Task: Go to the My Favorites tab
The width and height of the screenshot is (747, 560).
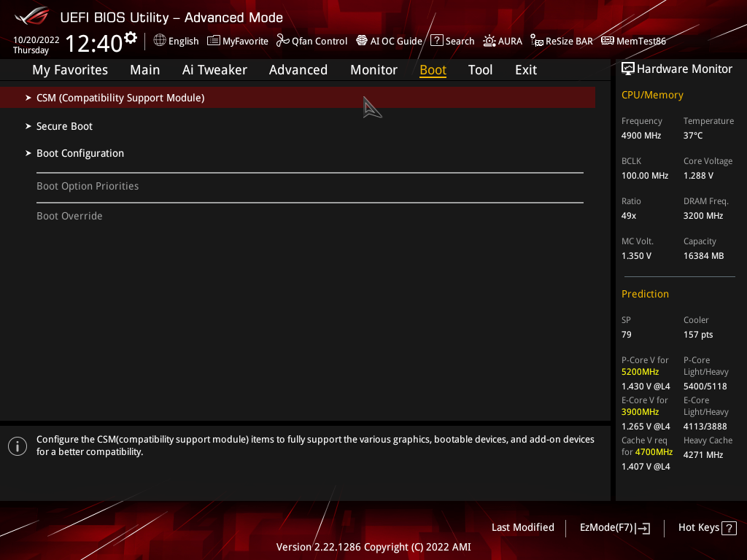Action: tap(70, 70)
